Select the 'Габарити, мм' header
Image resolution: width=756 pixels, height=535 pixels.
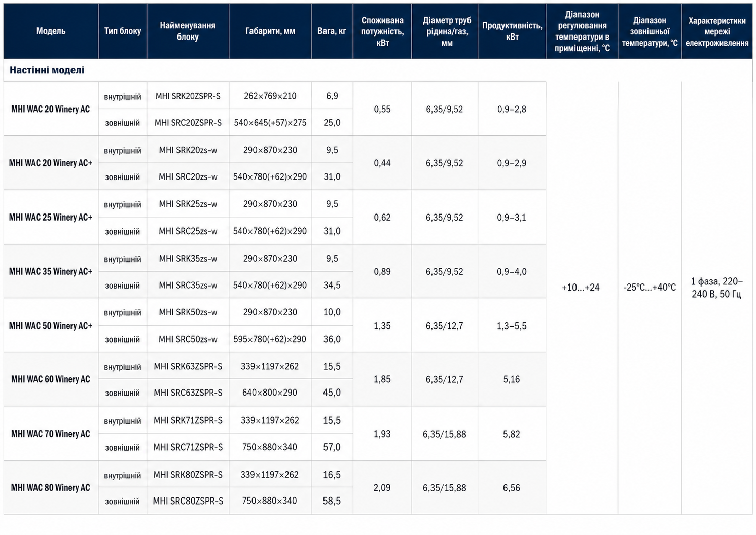click(270, 31)
